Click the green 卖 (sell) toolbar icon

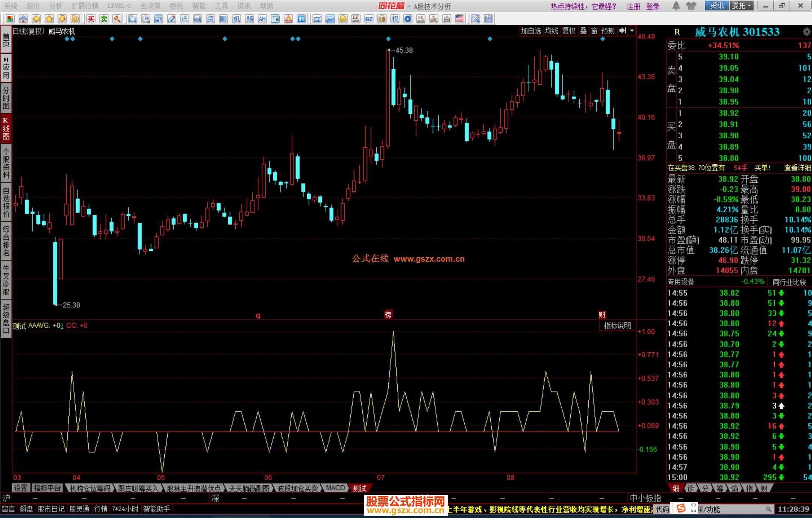pyautogui.click(x=104, y=19)
